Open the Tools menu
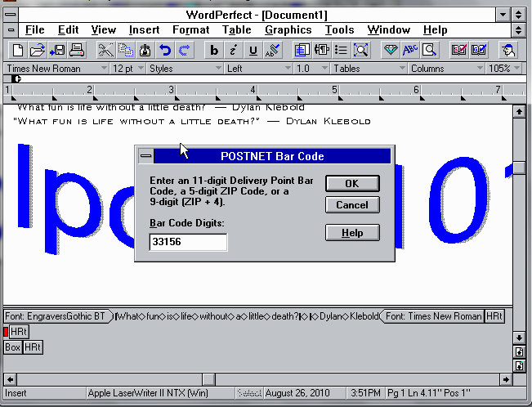The width and height of the screenshot is (532, 407). click(x=339, y=30)
